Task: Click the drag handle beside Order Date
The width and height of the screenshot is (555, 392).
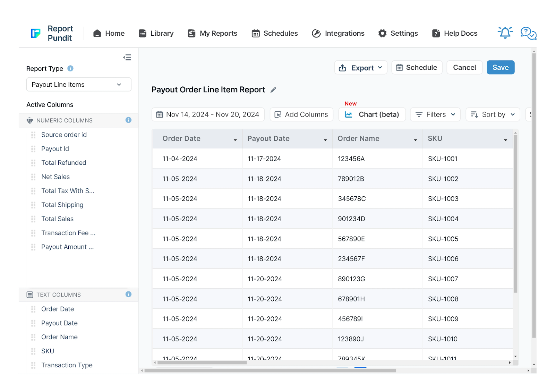Action: coord(33,309)
